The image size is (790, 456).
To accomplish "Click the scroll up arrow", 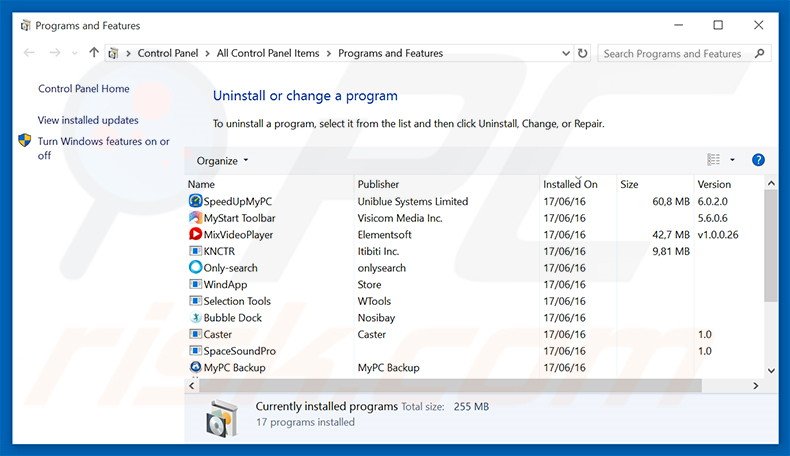I will tap(771, 183).
